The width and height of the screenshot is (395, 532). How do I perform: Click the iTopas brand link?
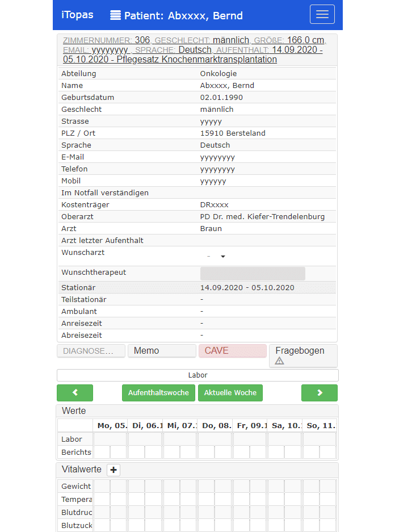[77, 15]
